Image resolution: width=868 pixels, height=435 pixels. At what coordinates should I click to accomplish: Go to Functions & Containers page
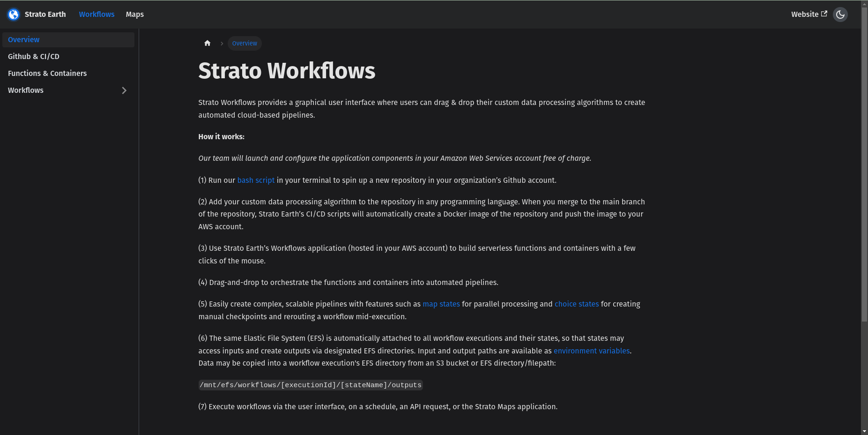pyautogui.click(x=68, y=74)
